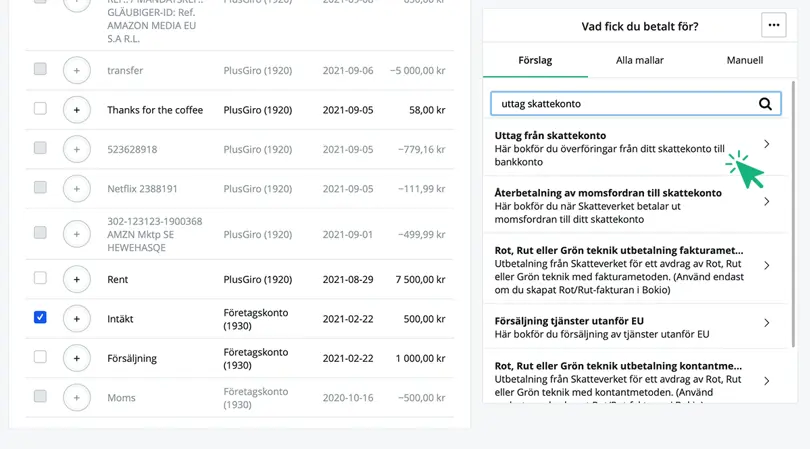Viewport: 810px width, 449px height.
Task: Select the Förslag tab
Action: [x=535, y=60]
